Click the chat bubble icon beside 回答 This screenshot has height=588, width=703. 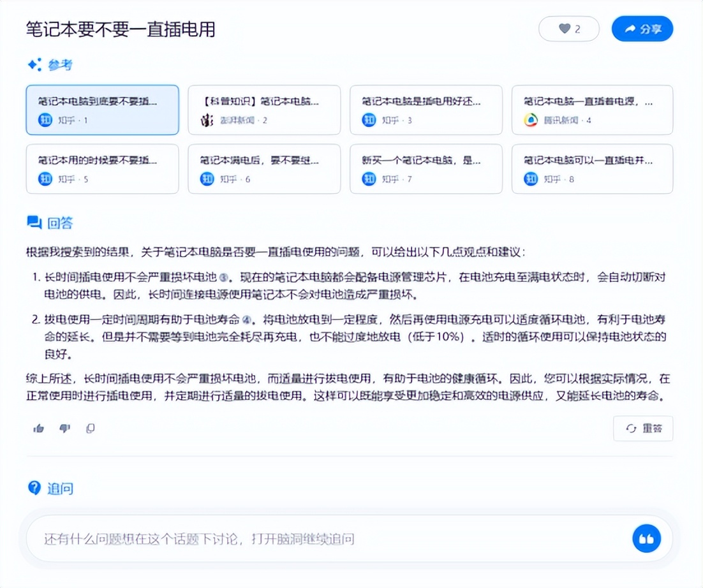click(34, 222)
